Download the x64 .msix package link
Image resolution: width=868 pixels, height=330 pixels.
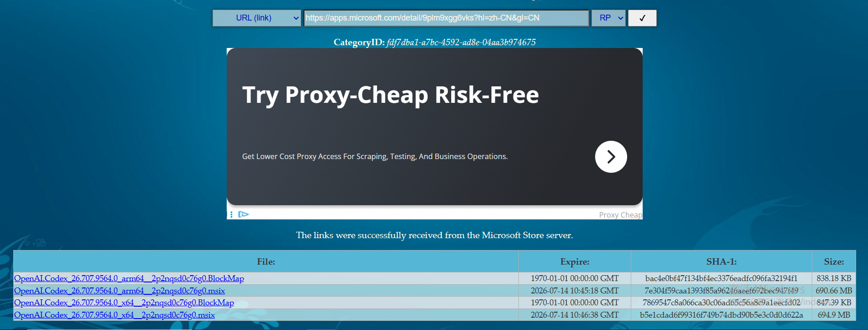pos(114,315)
